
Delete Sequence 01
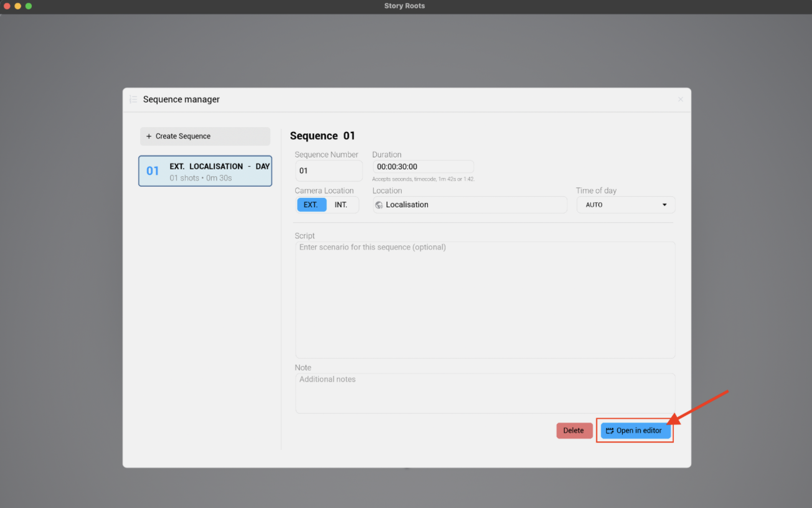click(x=574, y=431)
